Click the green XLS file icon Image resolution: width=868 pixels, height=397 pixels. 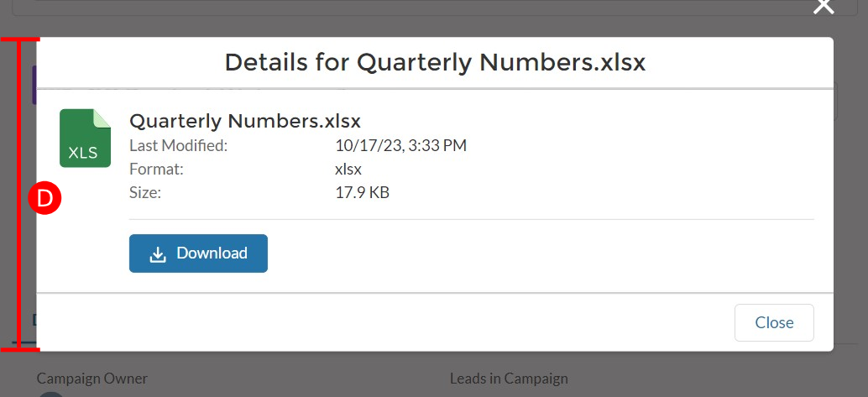[x=86, y=138]
